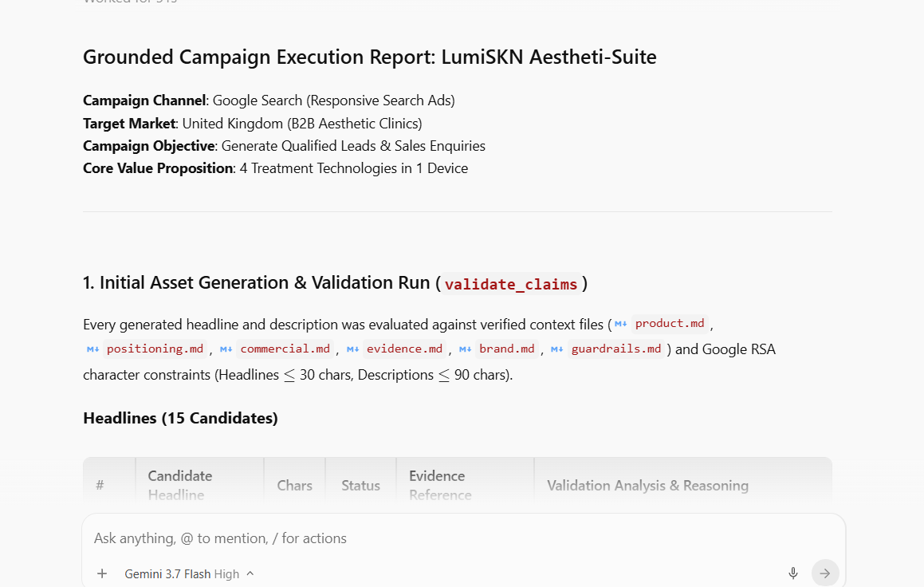Click the markdown icon beside commercial.md
The image size is (924, 587).
pyautogui.click(x=226, y=349)
